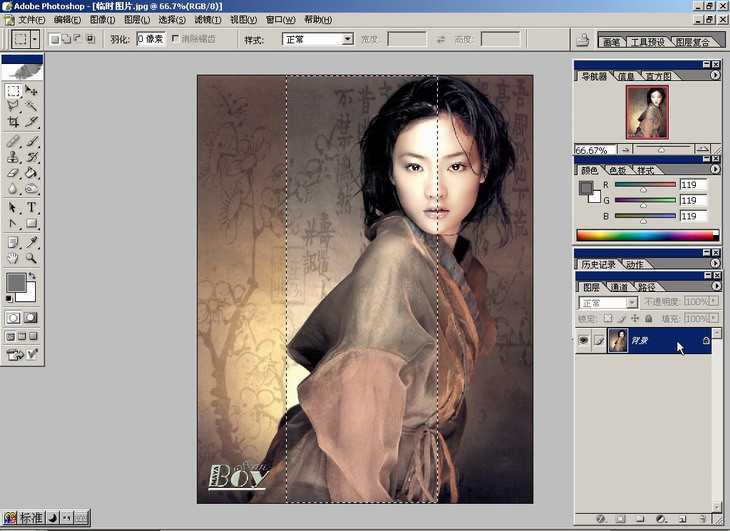Select the Zoom magnifier tool
The width and height of the screenshot is (730, 531).
pos(31,258)
